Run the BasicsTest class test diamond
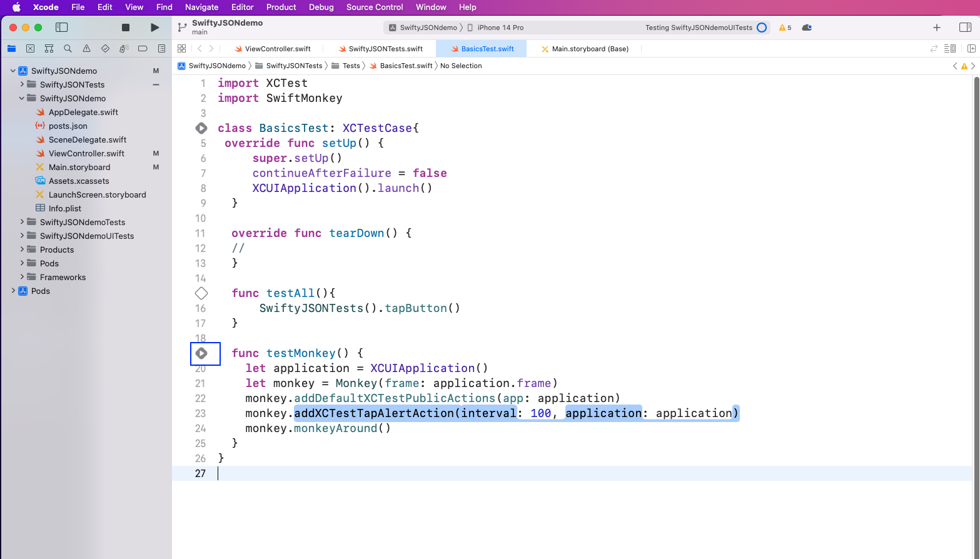 (201, 128)
